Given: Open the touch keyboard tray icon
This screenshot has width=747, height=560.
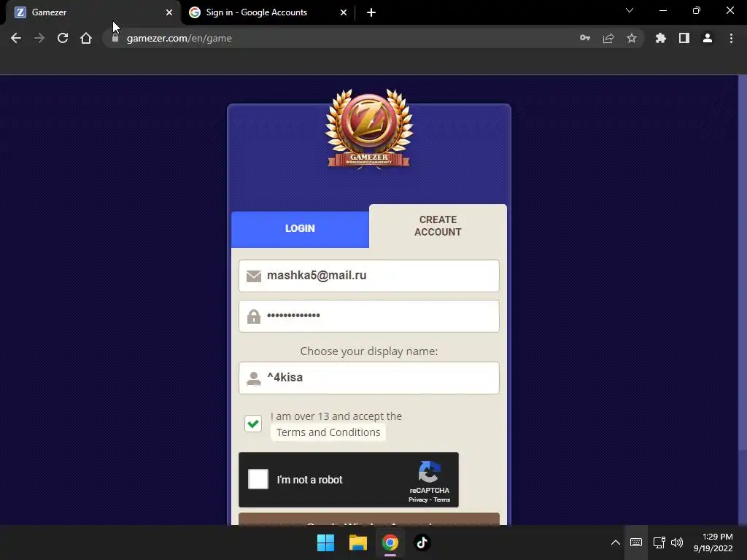Looking at the screenshot, I should pos(636,542).
